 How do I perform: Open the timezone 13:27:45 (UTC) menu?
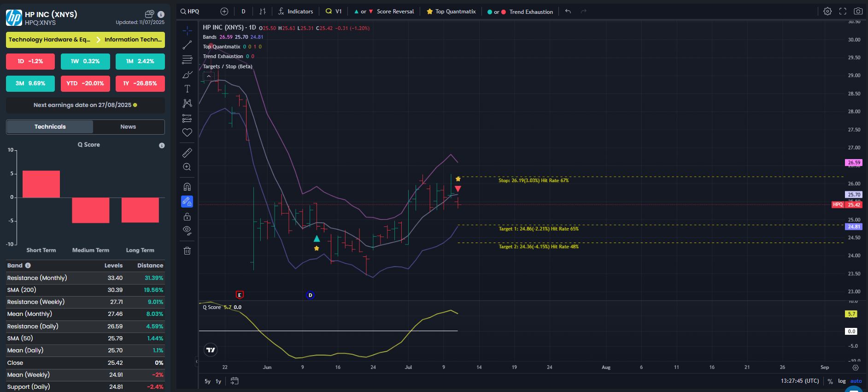pyautogui.click(x=800, y=381)
